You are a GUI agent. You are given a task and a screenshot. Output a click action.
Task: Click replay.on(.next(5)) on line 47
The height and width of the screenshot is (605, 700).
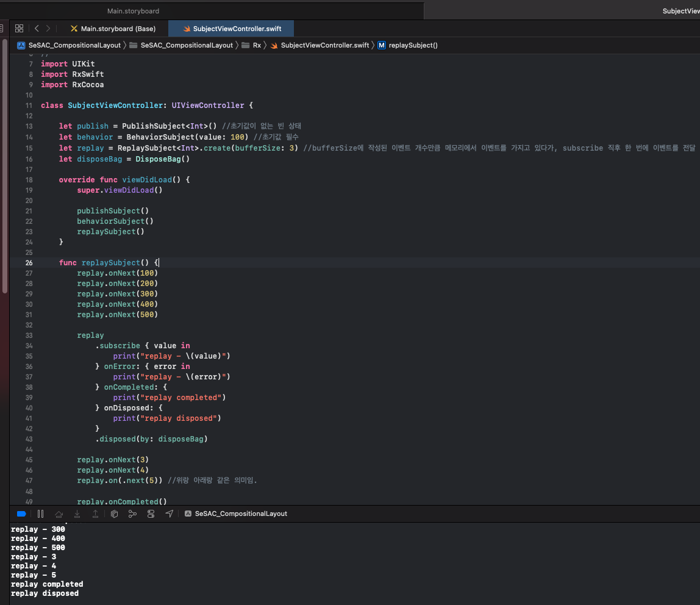coord(120,481)
